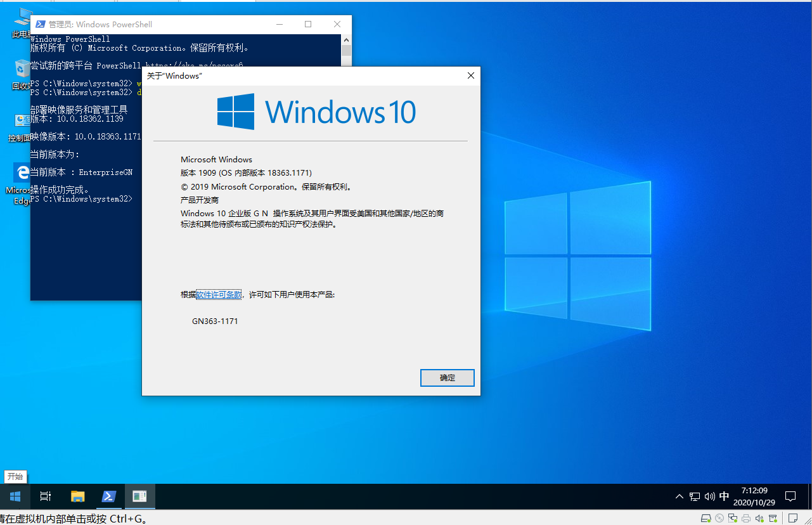Open the Action Center notifications icon
The height and width of the screenshot is (525, 812).
tap(790, 496)
